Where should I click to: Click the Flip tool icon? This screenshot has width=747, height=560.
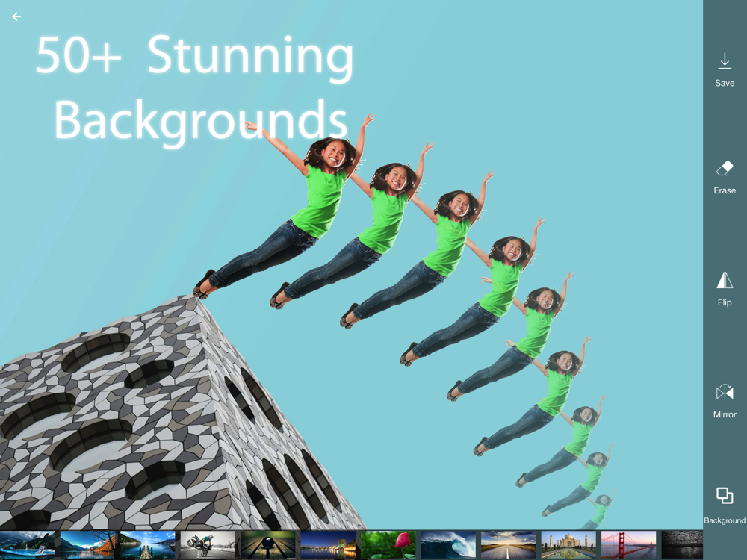(x=725, y=281)
